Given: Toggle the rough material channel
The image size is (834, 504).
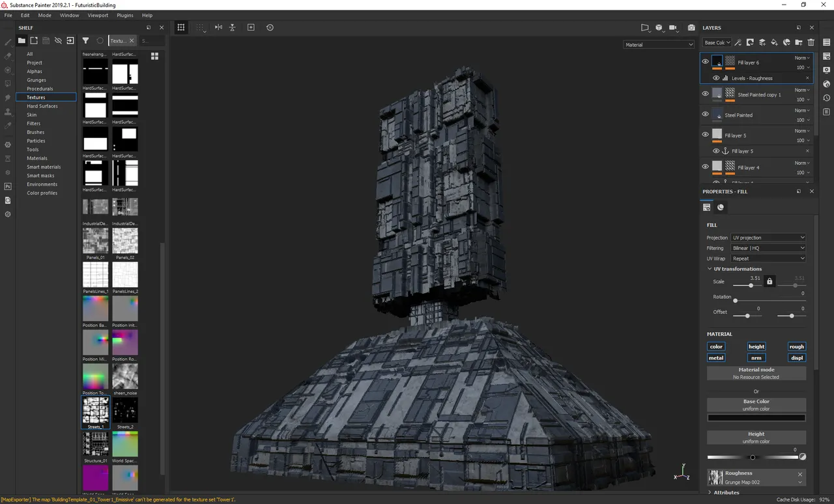Looking at the screenshot, I should click(797, 346).
